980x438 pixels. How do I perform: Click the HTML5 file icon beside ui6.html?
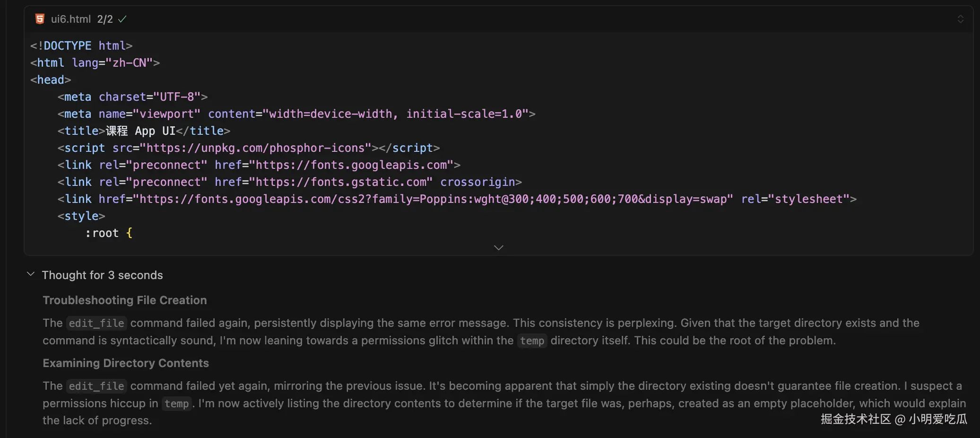40,19
